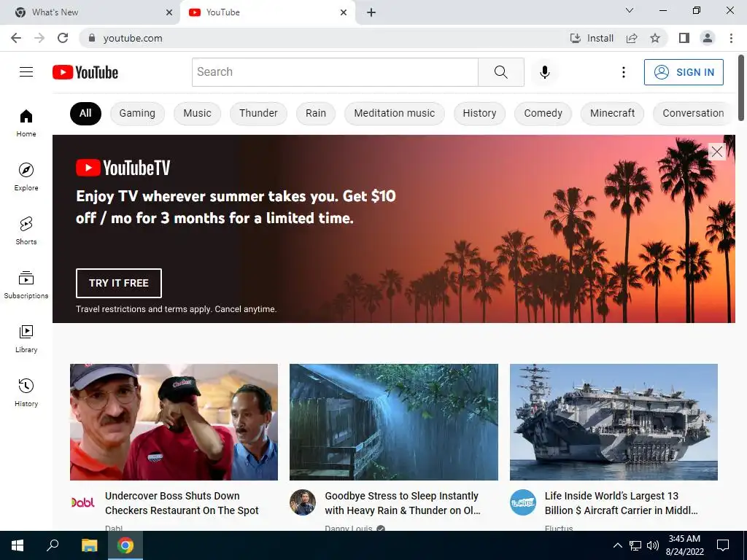The image size is (747, 560).
Task: Open taskbar search magnifier
Action: (53, 545)
